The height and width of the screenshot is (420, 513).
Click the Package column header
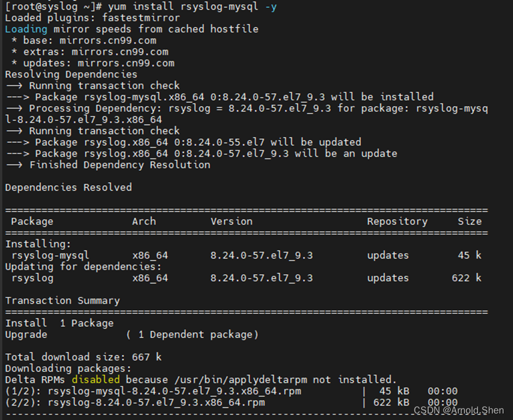[x=31, y=221]
